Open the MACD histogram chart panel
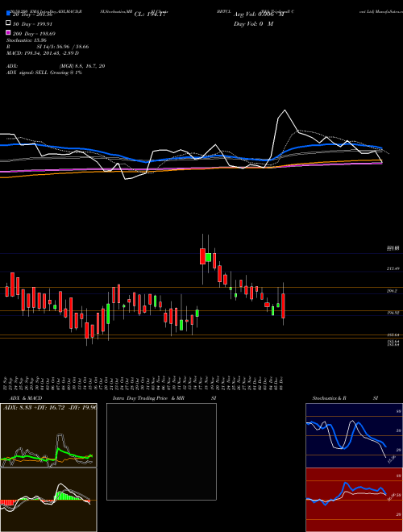Screen dimensions: 403x532 pyautogui.click(x=49, y=500)
